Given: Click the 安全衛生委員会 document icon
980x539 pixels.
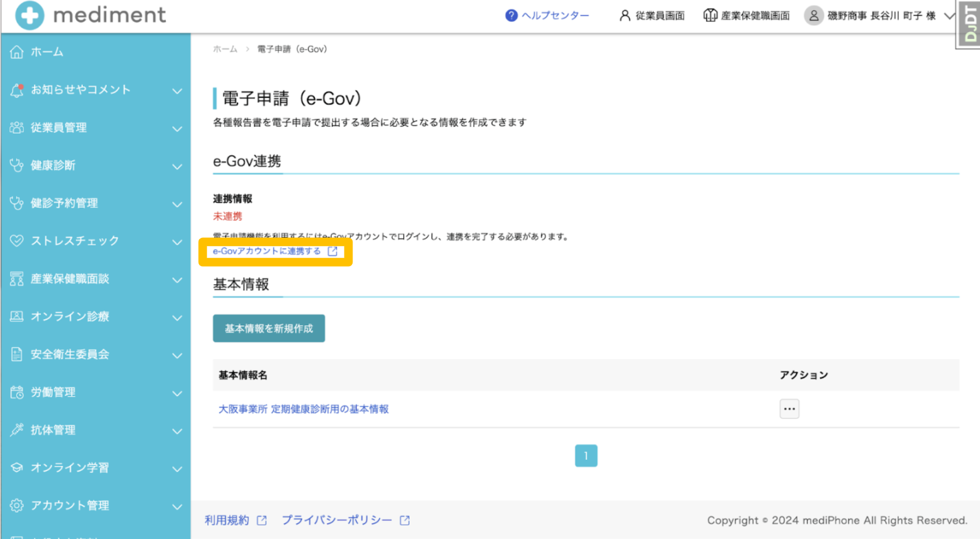Looking at the screenshot, I should [17, 354].
